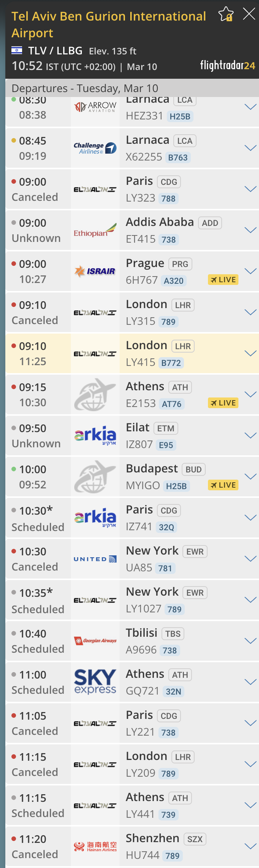Click the Ethiopian airline logo
Screen dimensions: 259x868
click(x=95, y=230)
